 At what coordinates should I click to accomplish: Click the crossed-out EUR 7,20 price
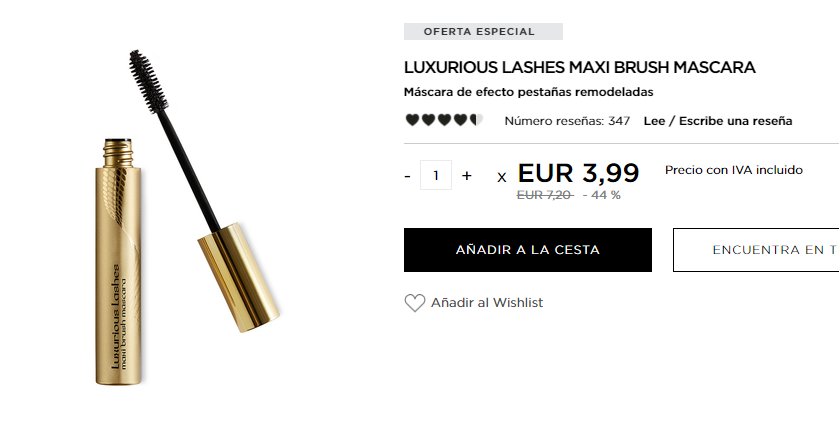coord(545,195)
